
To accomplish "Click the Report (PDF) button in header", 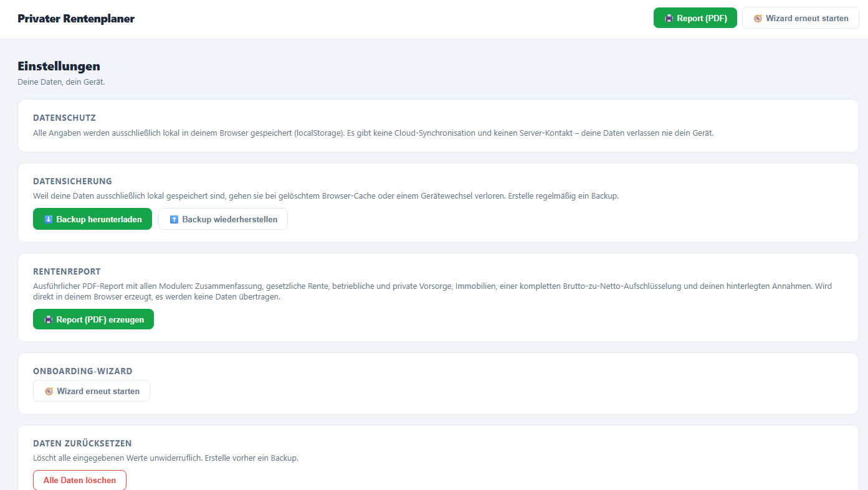I will (695, 18).
